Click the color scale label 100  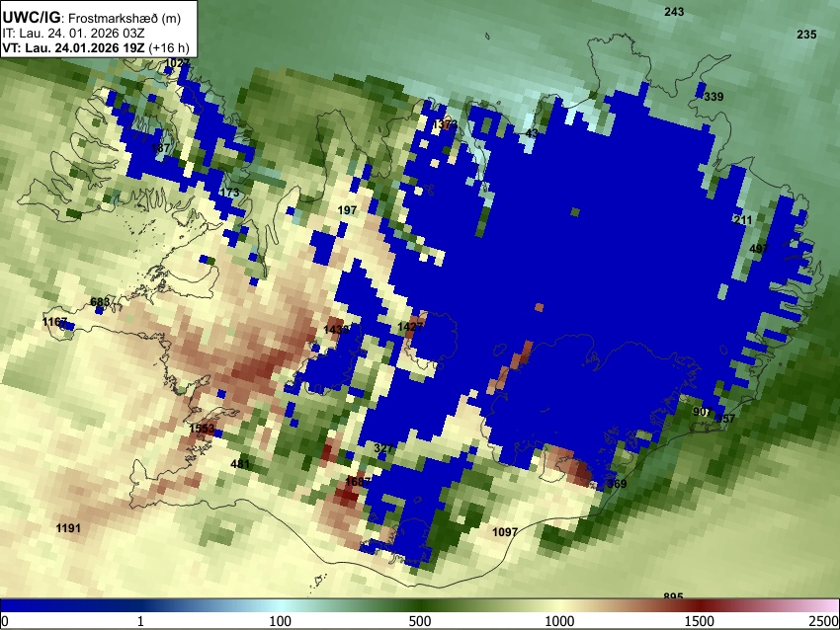coord(281,621)
